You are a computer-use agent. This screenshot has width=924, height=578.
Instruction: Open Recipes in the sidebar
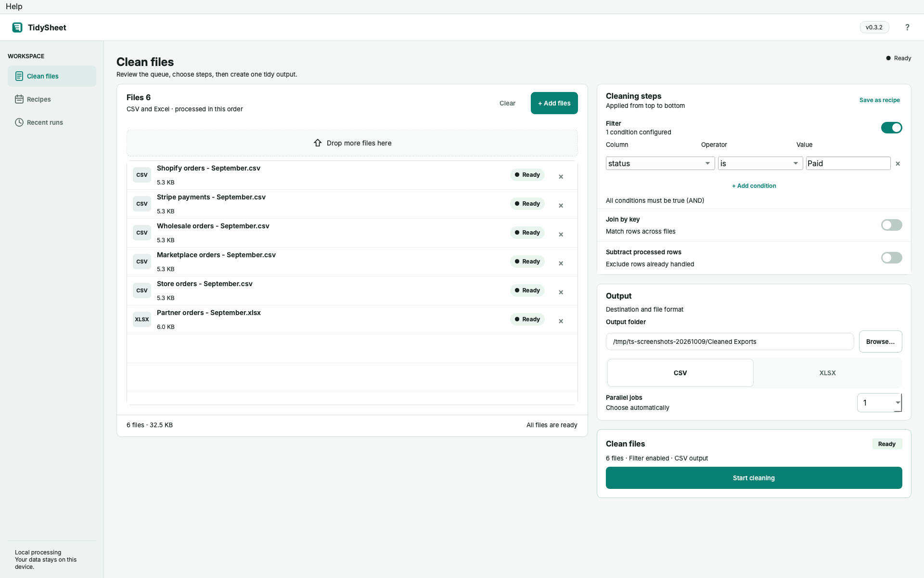(x=52, y=99)
